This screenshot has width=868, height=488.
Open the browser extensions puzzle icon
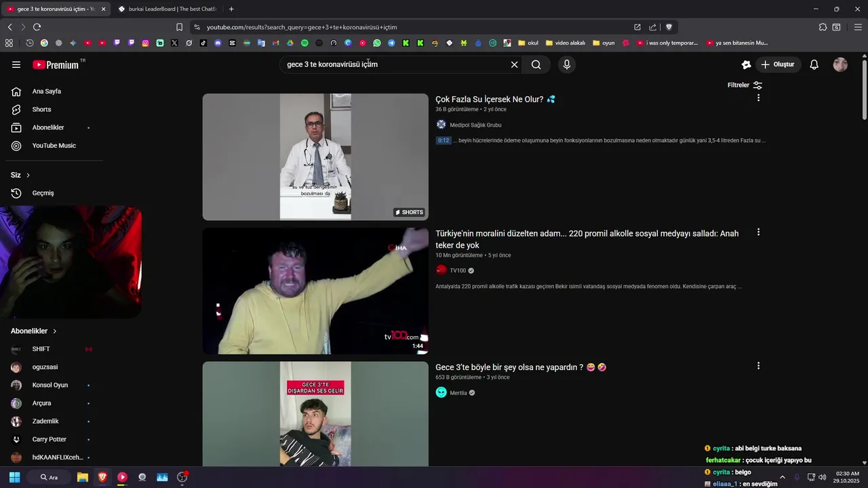click(x=823, y=27)
